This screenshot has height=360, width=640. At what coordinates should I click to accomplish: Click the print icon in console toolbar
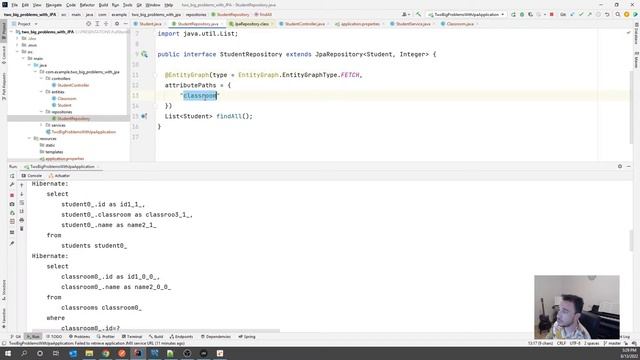pos(22,220)
